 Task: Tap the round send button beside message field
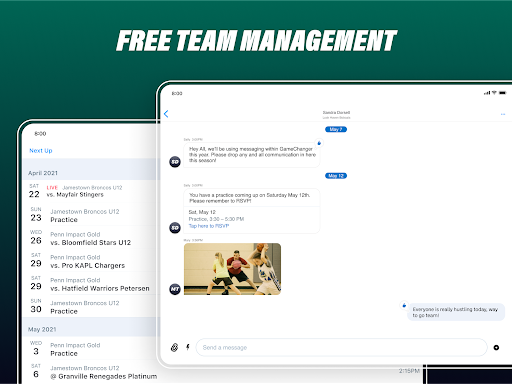pos(496,347)
